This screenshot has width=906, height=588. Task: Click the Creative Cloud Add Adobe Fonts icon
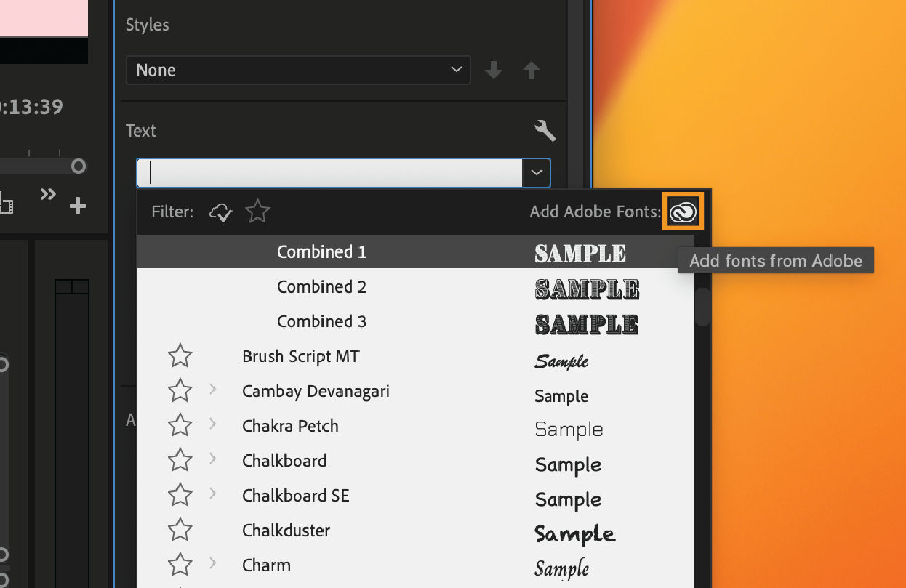point(682,212)
